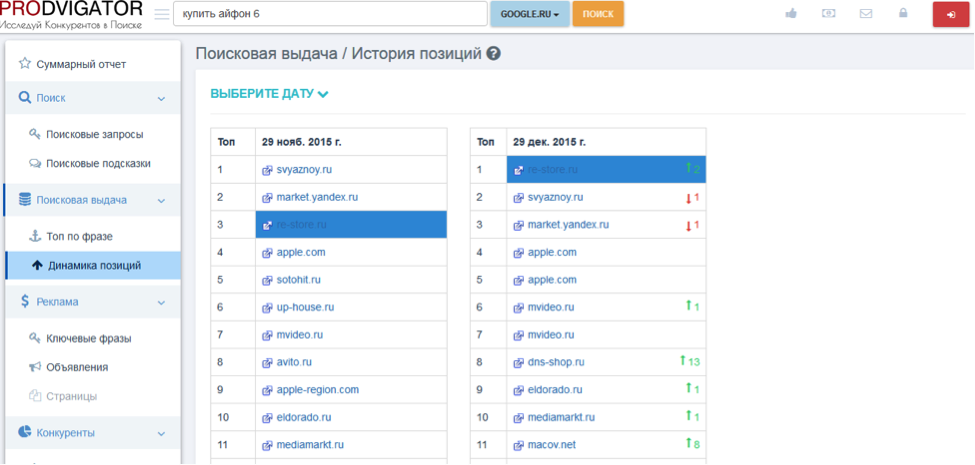Click the thumbs-up icon in header

click(x=791, y=14)
